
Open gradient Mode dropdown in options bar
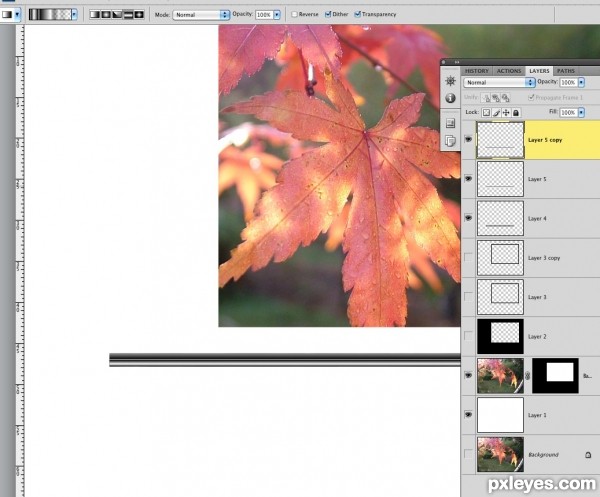click(x=201, y=15)
